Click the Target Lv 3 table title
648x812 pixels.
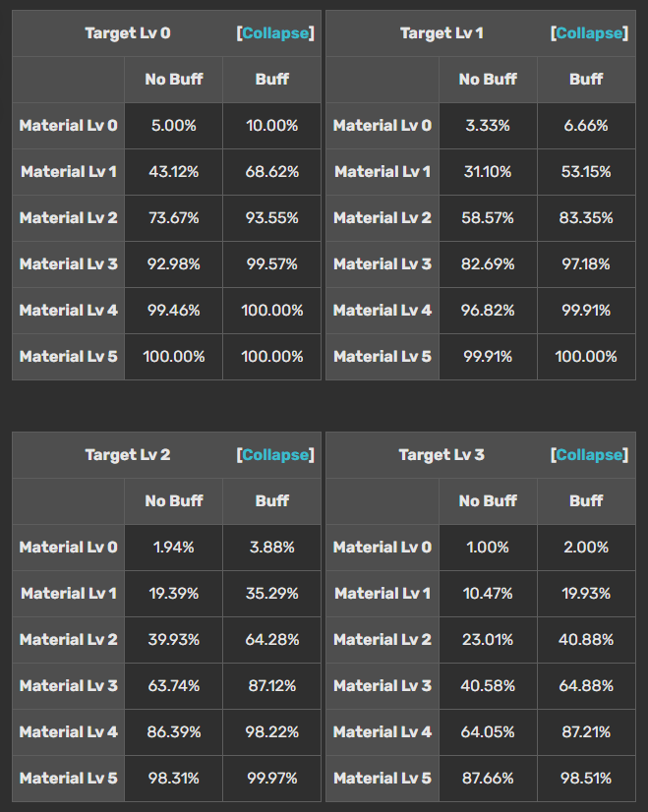442,455
